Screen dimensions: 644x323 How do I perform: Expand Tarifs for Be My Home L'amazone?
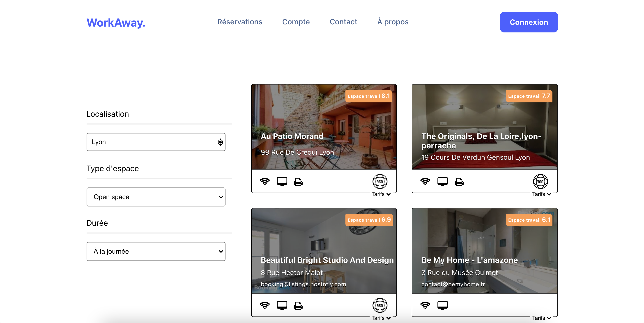click(x=541, y=318)
